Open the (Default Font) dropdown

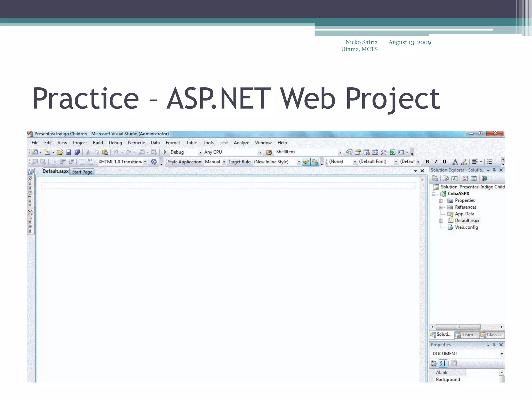(396, 162)
